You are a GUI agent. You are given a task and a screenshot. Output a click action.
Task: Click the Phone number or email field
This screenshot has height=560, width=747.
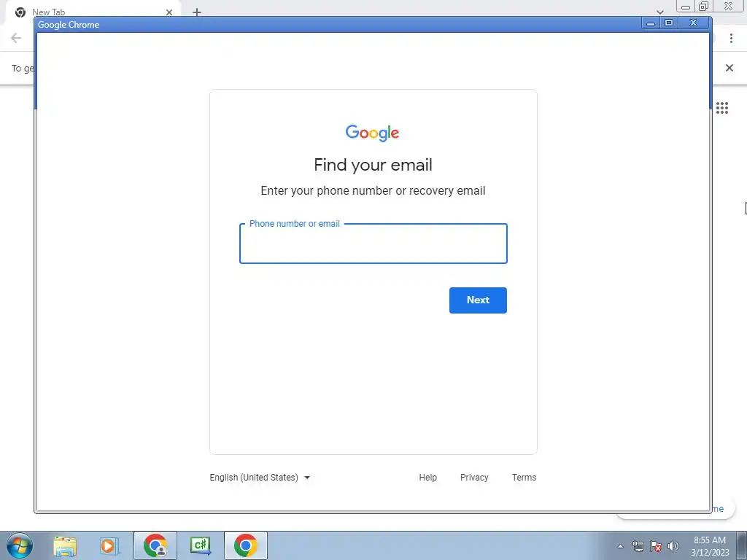click(373, 244)
